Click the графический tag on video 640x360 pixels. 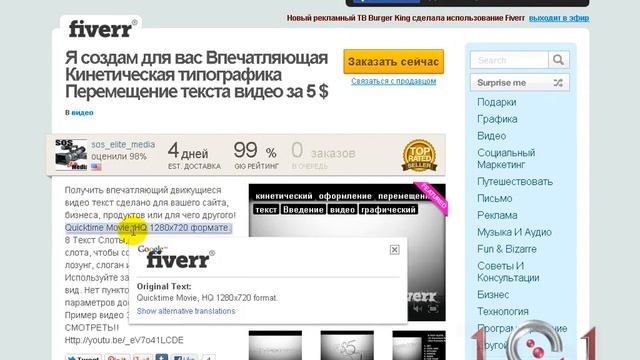[388, 209]
